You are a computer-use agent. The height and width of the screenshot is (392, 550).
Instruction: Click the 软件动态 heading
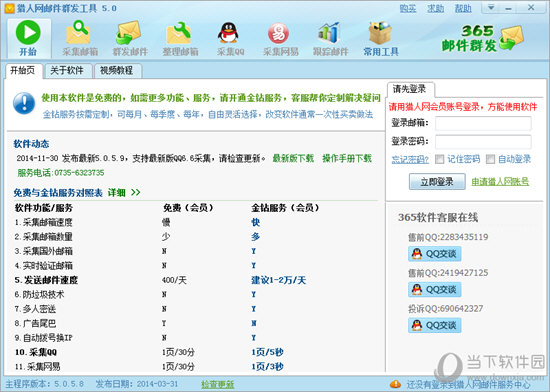click(31, 144)
